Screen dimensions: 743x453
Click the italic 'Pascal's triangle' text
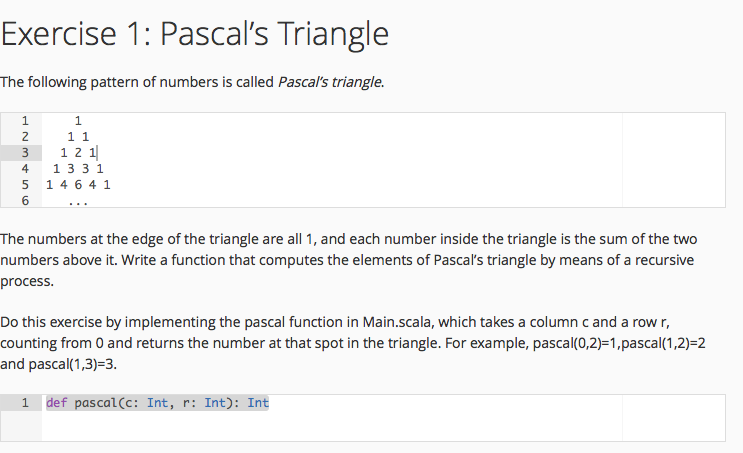(330, 82)
